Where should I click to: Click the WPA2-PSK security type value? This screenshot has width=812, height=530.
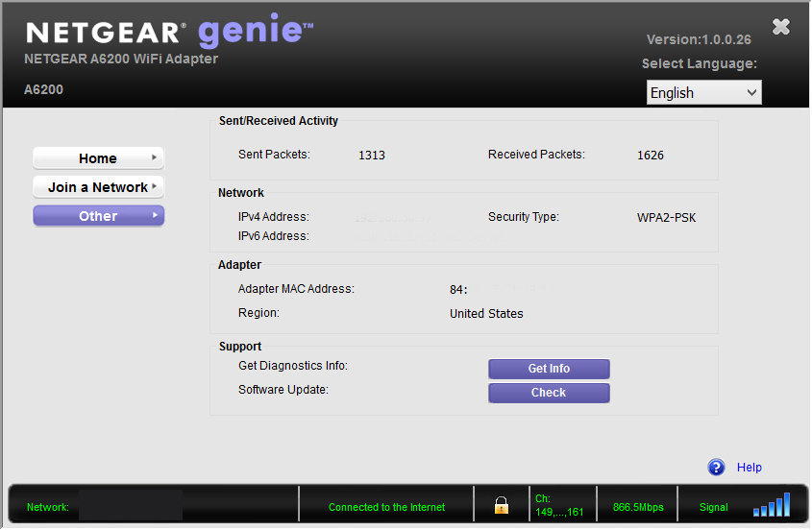tap(667, 218)
